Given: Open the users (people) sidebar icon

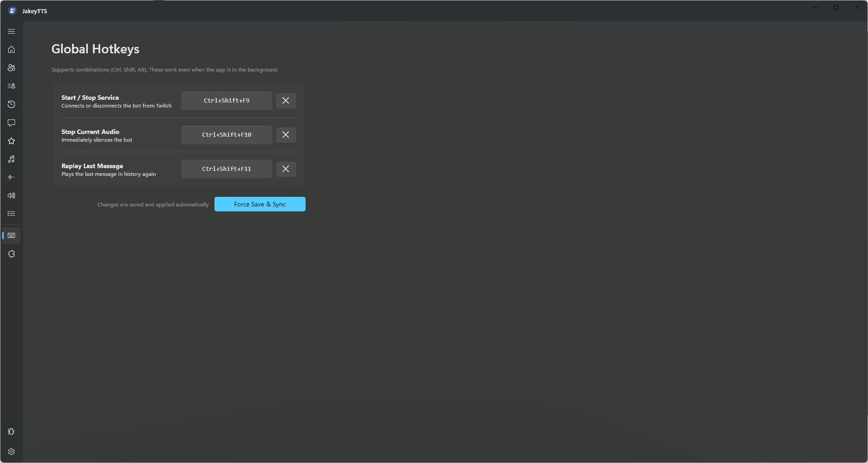Looking at the screenshot, I should coord(11,68).
